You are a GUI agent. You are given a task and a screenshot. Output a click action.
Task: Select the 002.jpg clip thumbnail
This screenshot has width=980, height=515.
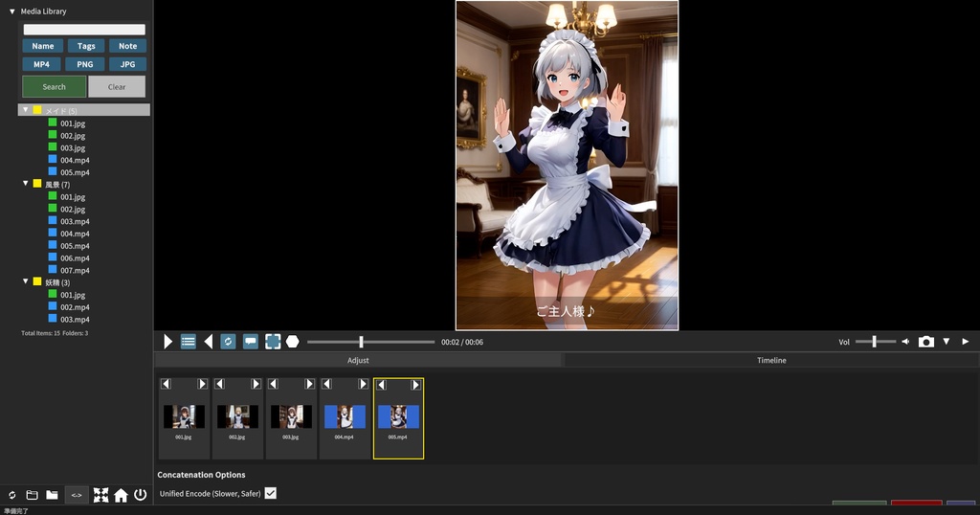237,416
